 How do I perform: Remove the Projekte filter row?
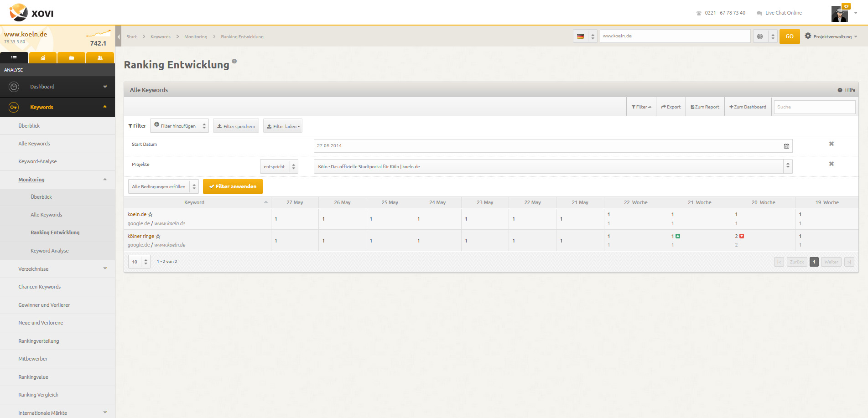point(831,164)
